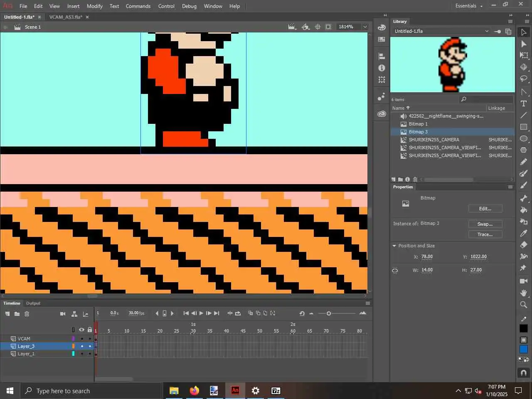Select the Zoom magnifier tool
The width and height of the screenshot is (532, 399).
[x=524, y=305]
